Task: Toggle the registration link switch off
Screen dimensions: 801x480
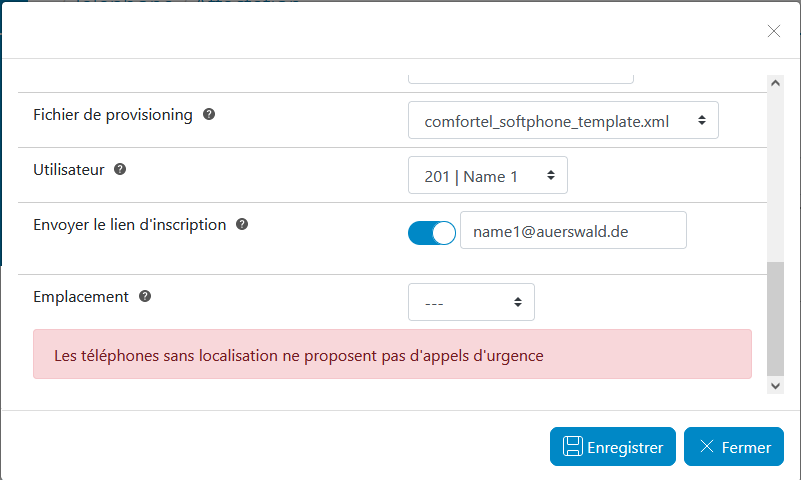Action: (432, 233)
